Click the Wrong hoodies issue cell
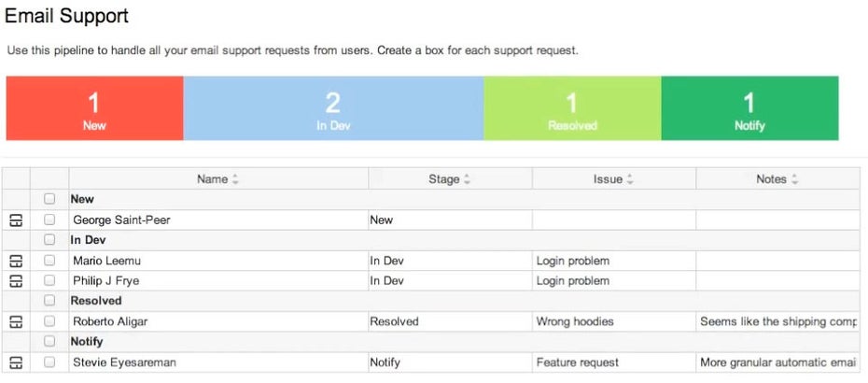This screenshot has width=868, height=383. pyautogui.click(x=614, y=321)
